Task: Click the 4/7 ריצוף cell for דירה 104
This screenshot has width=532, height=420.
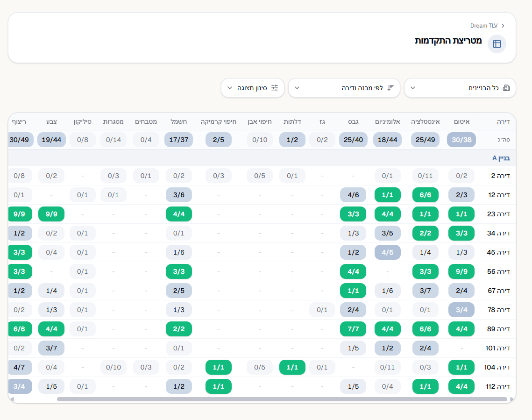Action: [20, 367]
